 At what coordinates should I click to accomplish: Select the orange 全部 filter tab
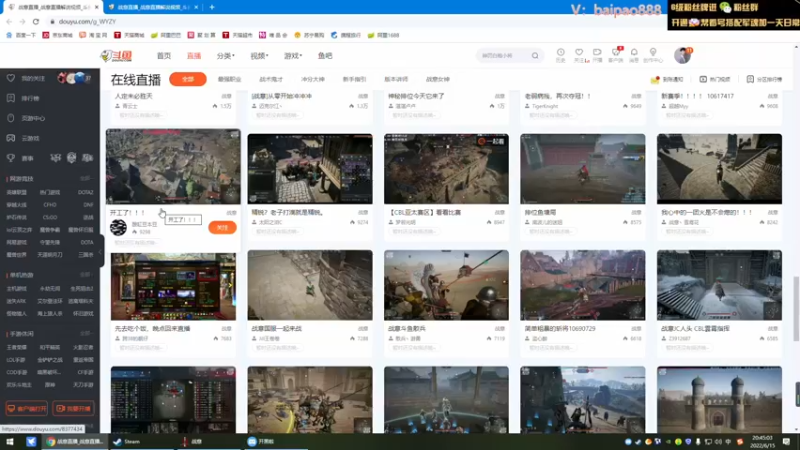tap(188, 79)
